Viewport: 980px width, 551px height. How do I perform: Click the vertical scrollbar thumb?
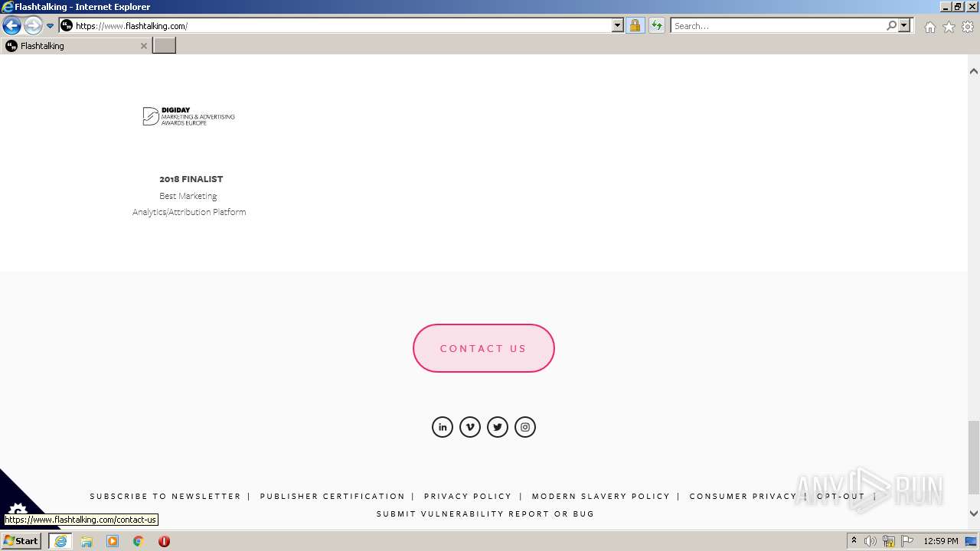pos(974,458)
